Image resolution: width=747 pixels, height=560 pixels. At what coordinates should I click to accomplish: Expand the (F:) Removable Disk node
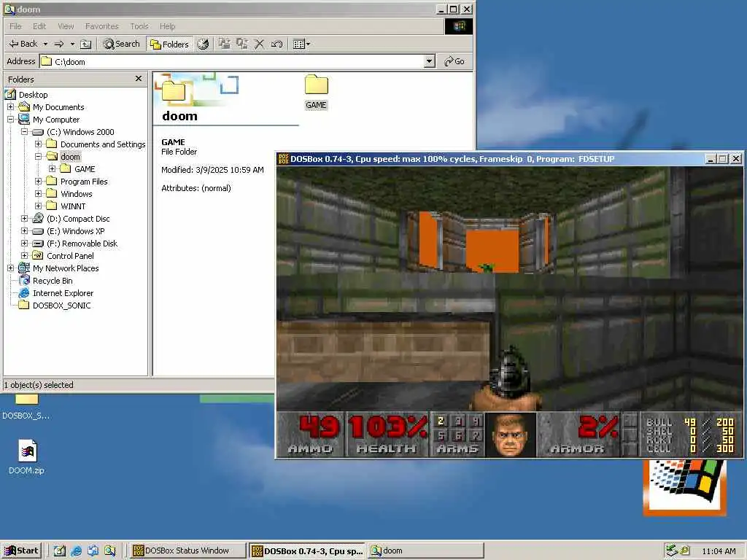point(24,243)
